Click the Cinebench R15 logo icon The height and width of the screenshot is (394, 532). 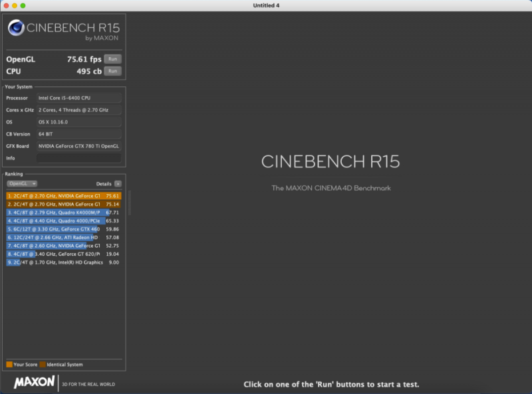click(x=16, y=29)
